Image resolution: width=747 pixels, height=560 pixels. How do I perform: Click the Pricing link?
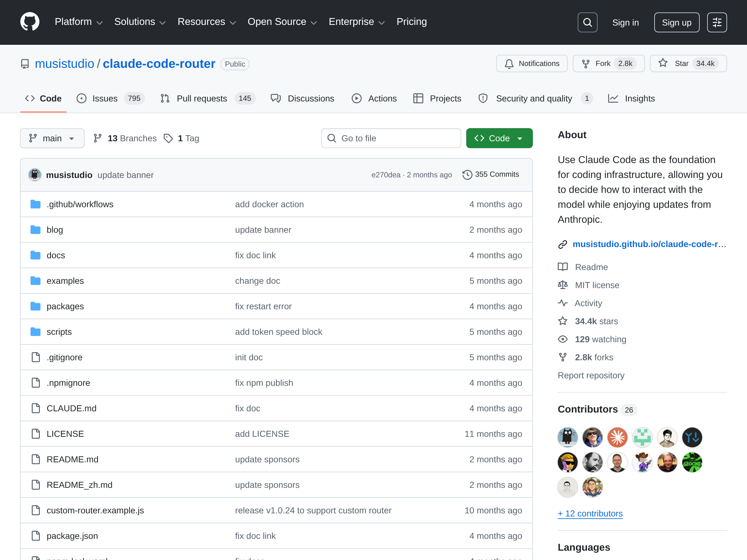[x=412, y=22]
